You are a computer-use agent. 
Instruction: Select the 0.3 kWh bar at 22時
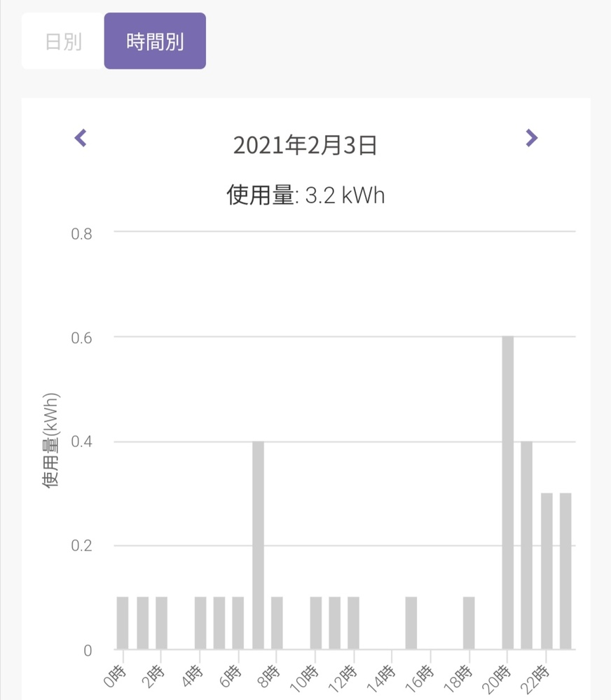547,571
